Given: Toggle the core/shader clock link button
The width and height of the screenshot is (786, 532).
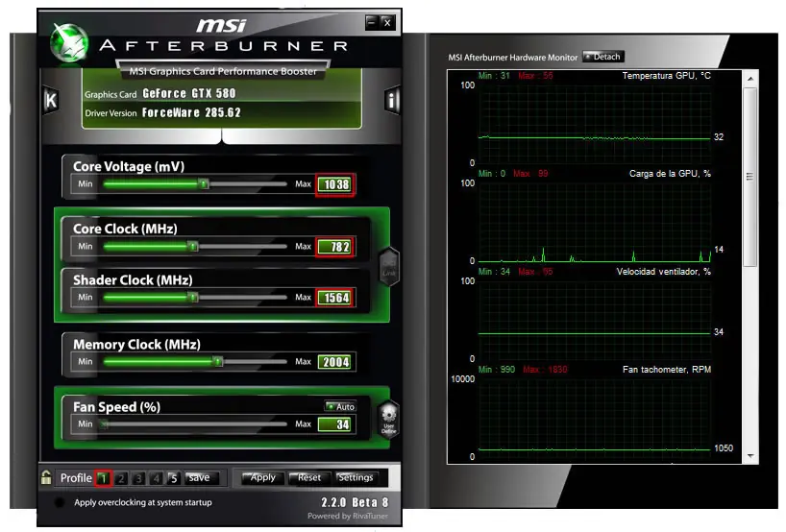Looking at the screenshot, I should pos(389,267).
